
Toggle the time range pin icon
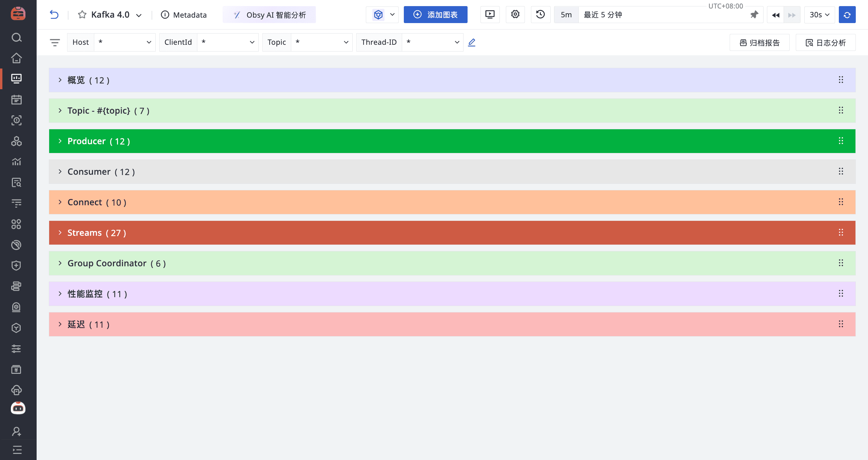coord(754,15)
